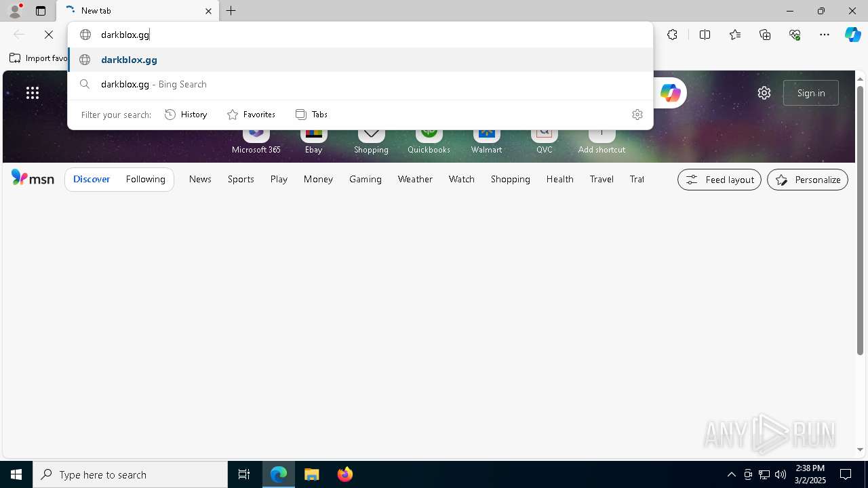Open the Copilot sidebar icon
The height and width of the screenshot is (488, 868).
[852, 35]
